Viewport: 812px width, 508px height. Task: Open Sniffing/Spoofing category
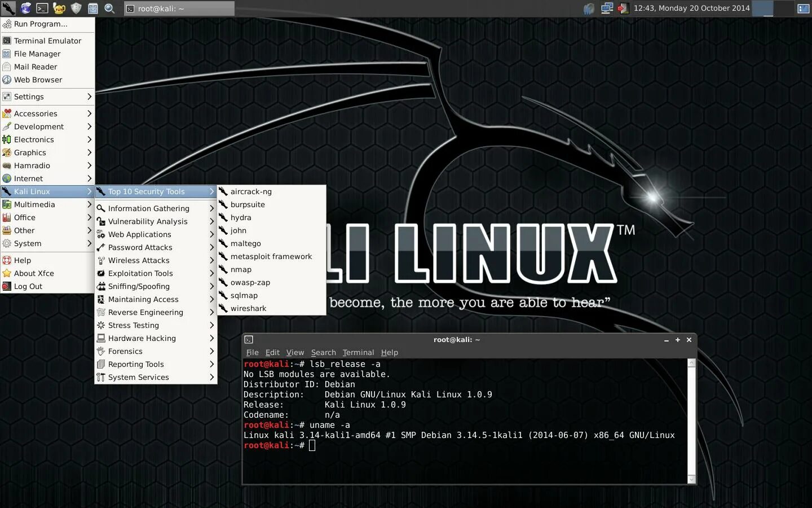point(156,286)
